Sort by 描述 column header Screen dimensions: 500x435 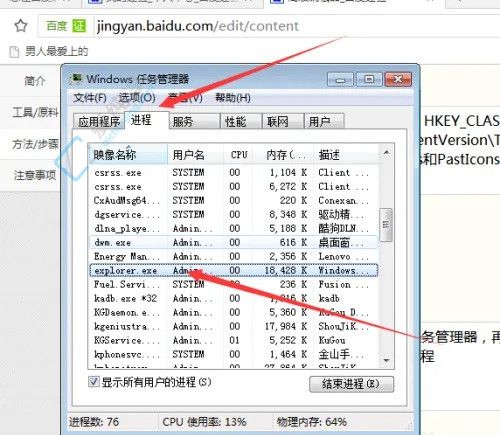tap(346, 155)
